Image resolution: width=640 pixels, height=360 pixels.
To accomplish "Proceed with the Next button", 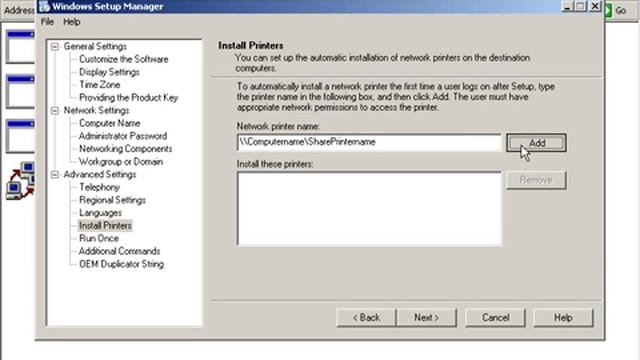I will pyautogui.click(x=427, y=318).
